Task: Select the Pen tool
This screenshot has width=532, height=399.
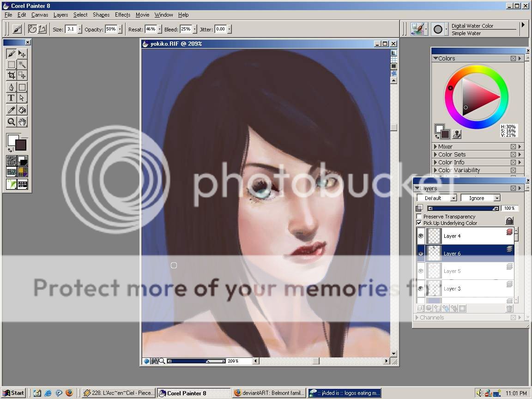Action: point(11,87)
